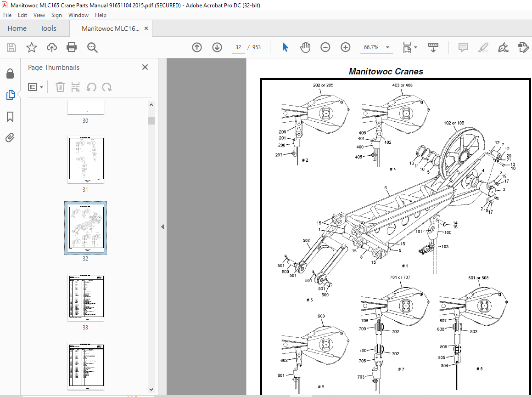Click part label 502 in diagram
This screenshot has width=532, height=397.
coord(306,240)
